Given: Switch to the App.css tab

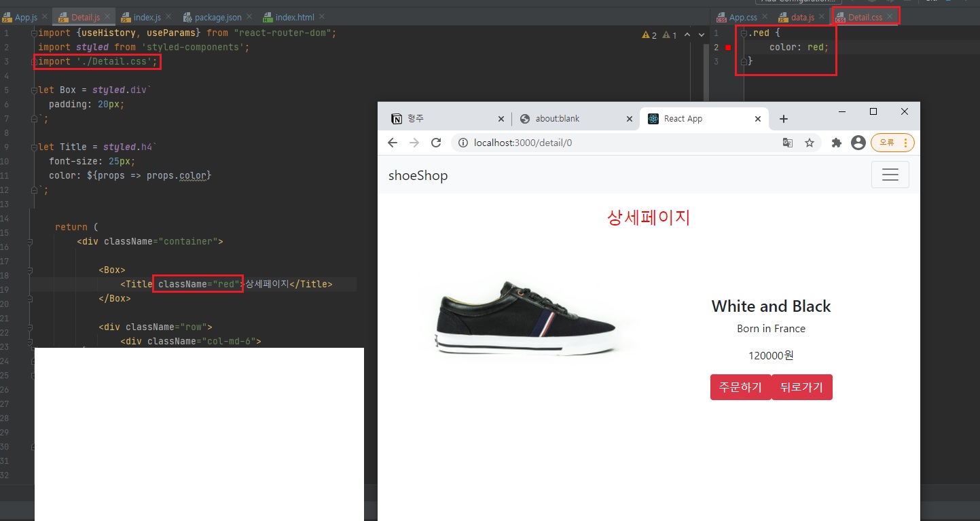Looking at the screenshot, I should [742, 17].
